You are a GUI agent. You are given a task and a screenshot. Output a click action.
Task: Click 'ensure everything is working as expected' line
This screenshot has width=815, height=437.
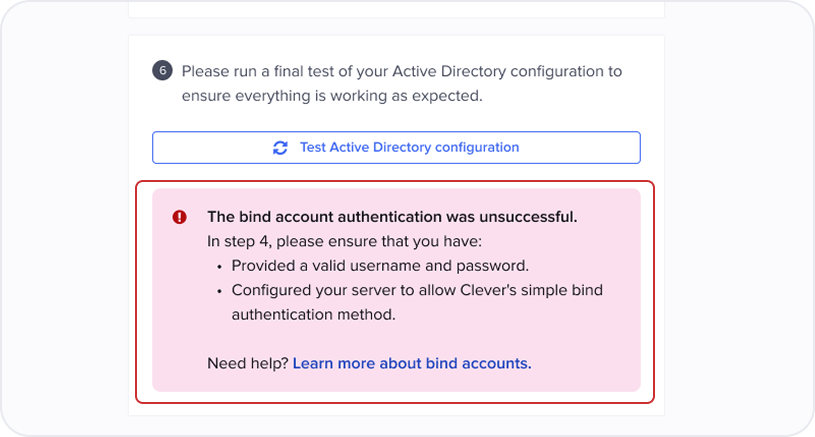point(332,96)
